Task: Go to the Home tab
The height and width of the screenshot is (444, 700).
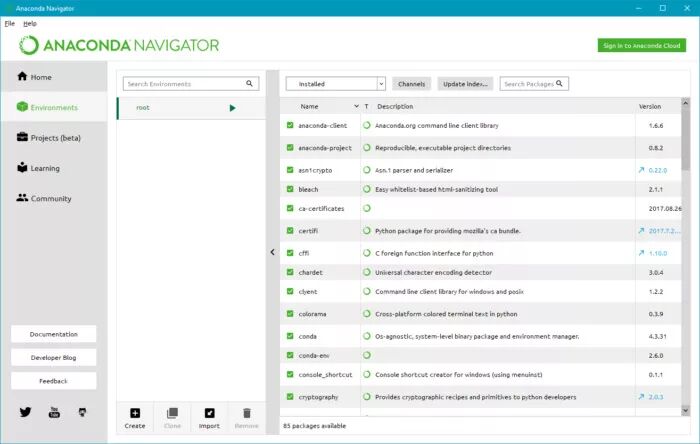Action: [x=54, y=77]
